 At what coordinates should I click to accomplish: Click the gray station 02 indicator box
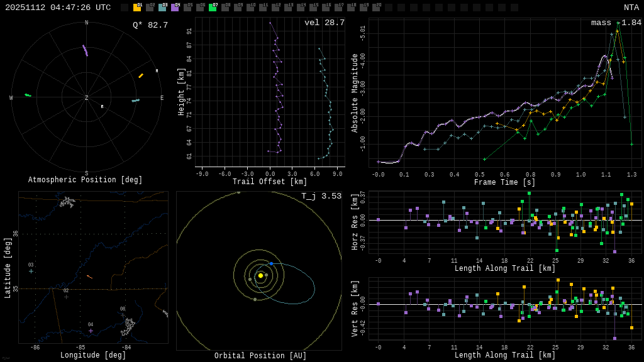(x=150, y=8)
